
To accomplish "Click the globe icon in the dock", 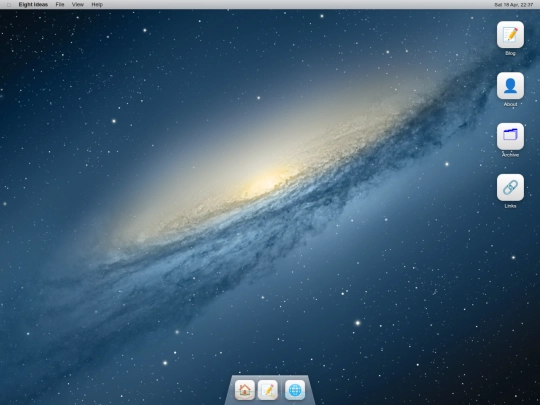I will pos(295,390).
